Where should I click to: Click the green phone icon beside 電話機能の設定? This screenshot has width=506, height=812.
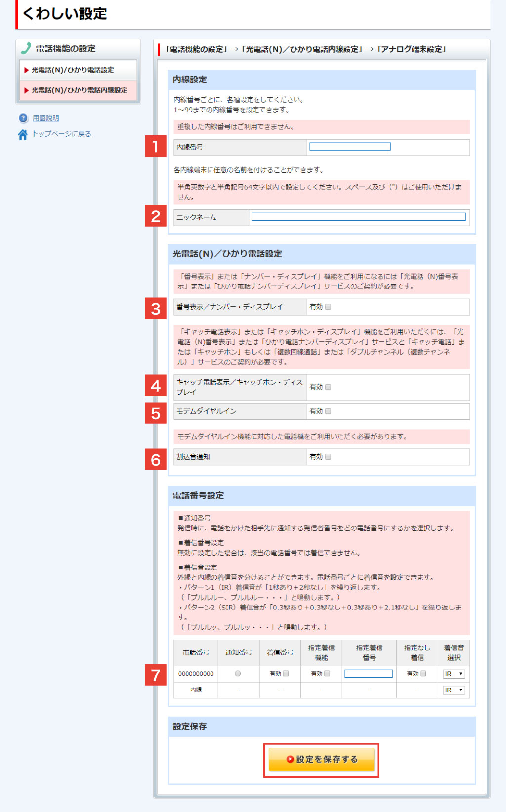(26, 48)
